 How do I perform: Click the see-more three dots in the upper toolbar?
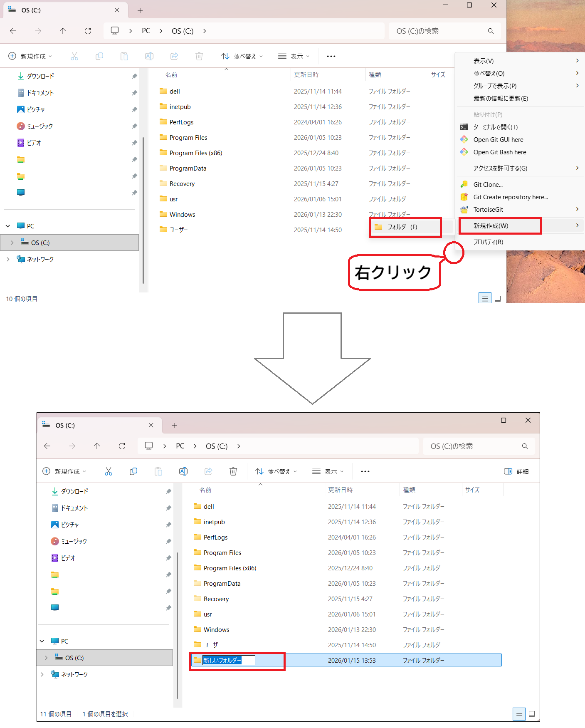(331, 56)
